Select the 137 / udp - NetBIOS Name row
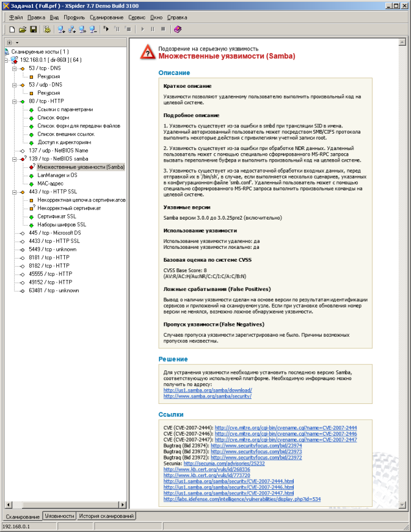 [x=59, y=150]
